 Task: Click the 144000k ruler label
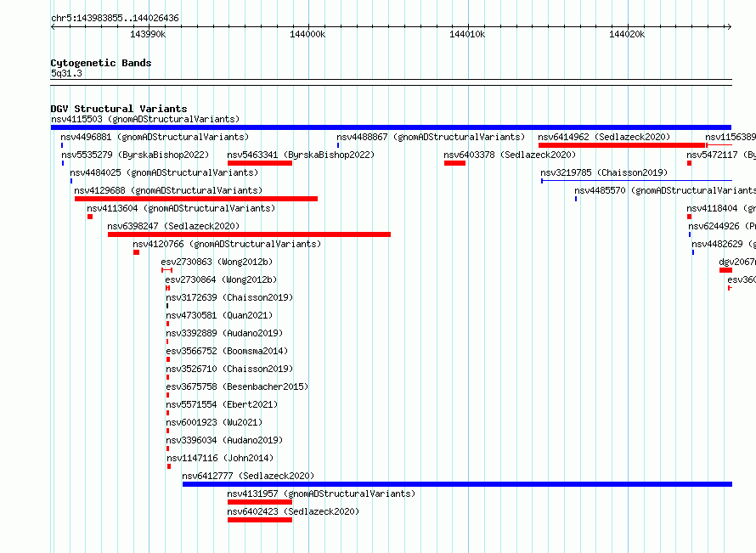point(307,34)
